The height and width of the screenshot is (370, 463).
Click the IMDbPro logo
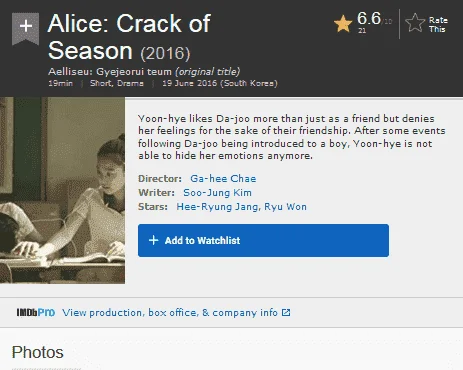click(36, 312)
